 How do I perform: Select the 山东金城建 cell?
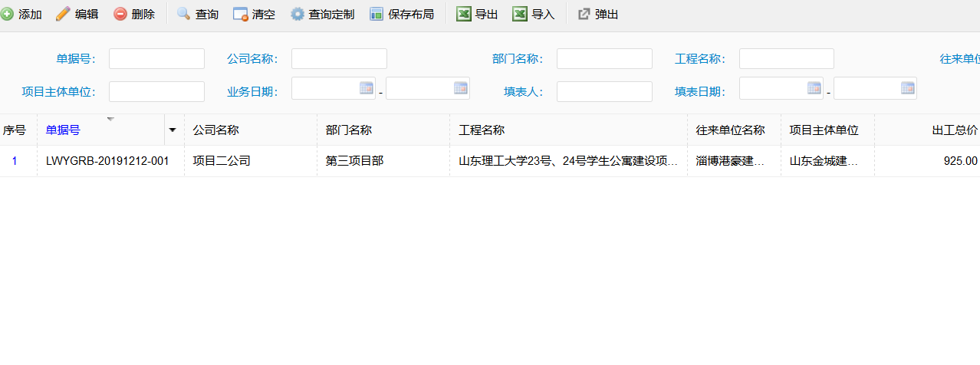pyautogui.click(x=827, y=161)
